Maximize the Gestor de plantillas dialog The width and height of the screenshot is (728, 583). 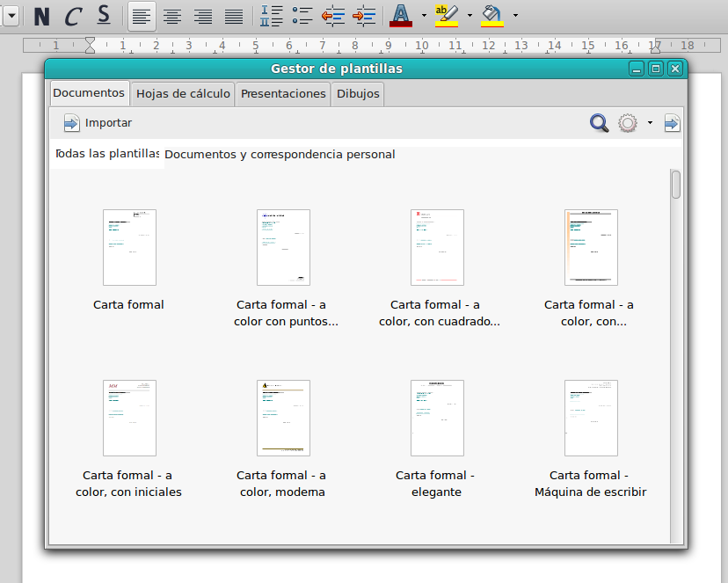656,69
